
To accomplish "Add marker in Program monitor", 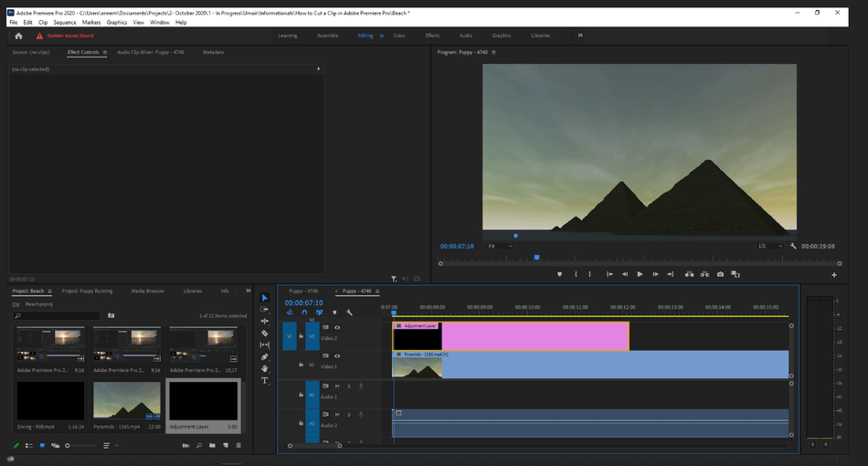I will click(560, 274).
